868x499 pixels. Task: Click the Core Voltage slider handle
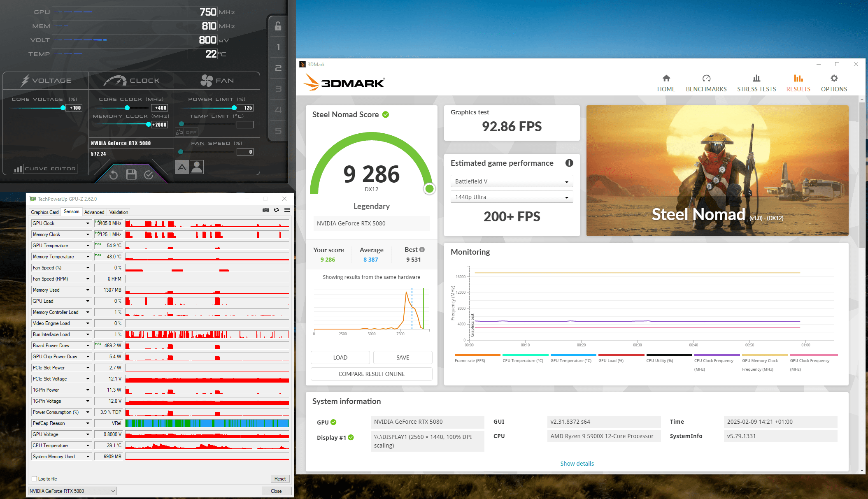[63, 108]
